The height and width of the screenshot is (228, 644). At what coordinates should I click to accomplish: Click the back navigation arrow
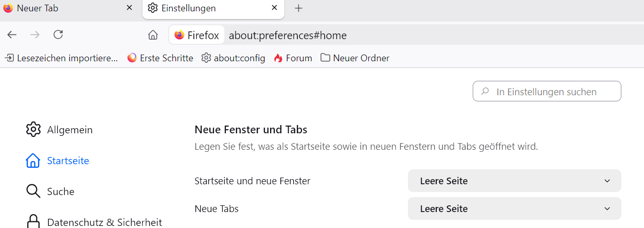pyautogui.click(x=12, y=35)
